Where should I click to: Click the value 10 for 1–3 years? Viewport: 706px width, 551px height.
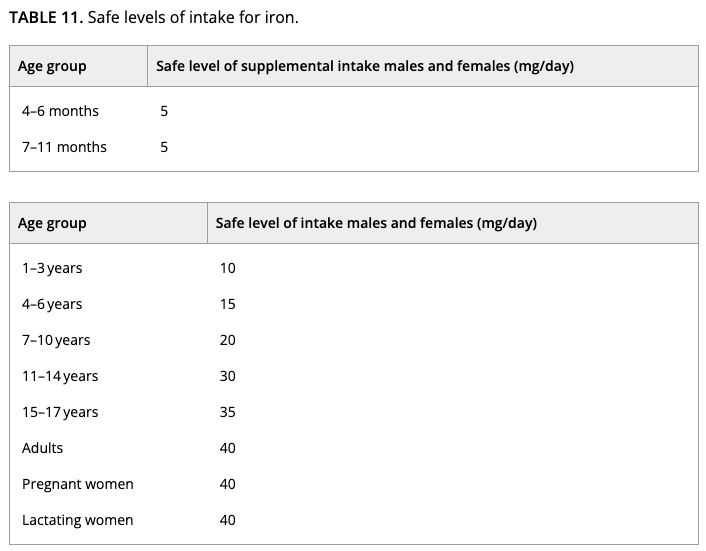(x=228, y=268)
